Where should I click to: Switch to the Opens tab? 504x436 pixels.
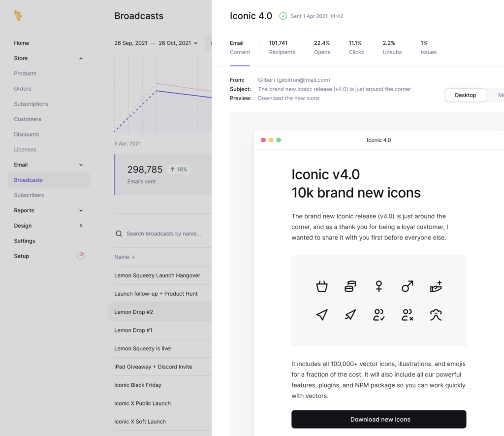[x=322, y=48]
